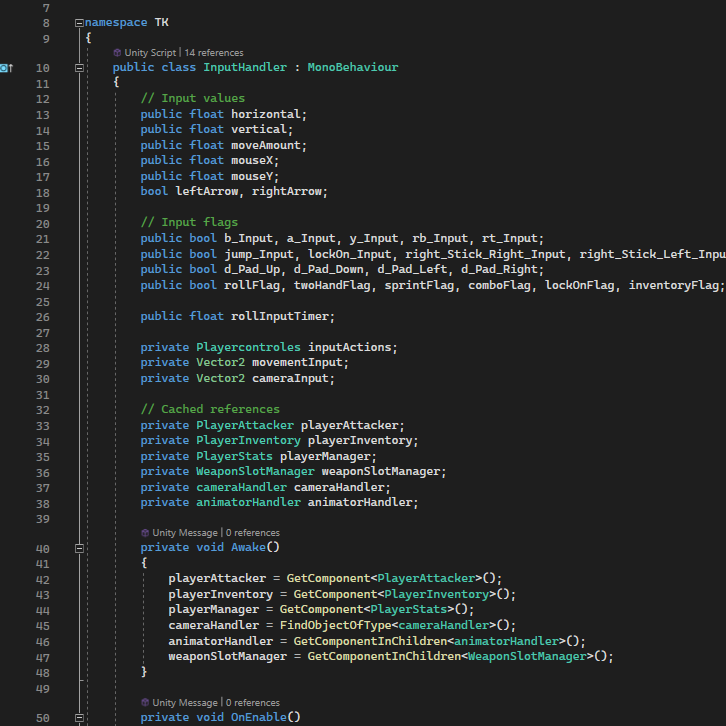Image resolution: width=726 pixels, height=726 pixels.
Task: Click GetComponentInChildren call on line 47
Action: click(384, 656)
